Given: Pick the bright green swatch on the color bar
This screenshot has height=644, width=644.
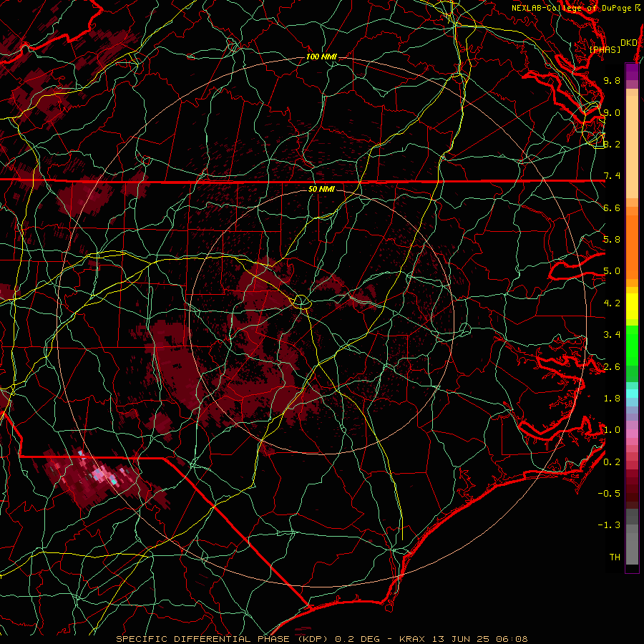Looking at the screenshot, I should click(632, 345).
